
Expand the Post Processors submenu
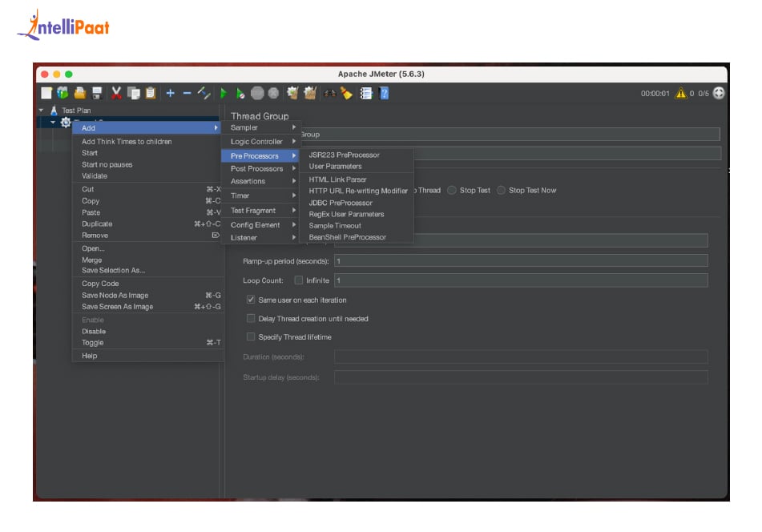(x=261, y=168)
